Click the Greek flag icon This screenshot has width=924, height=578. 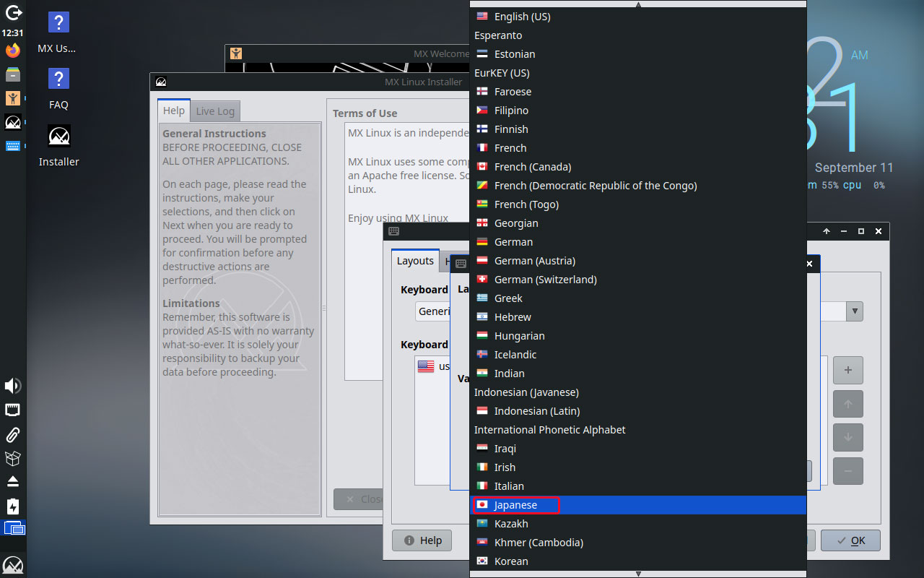tap(482, 298)
